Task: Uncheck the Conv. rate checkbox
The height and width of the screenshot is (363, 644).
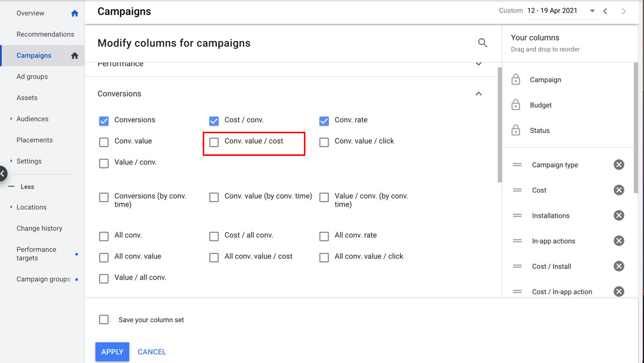Action: (x=324, y=121)
